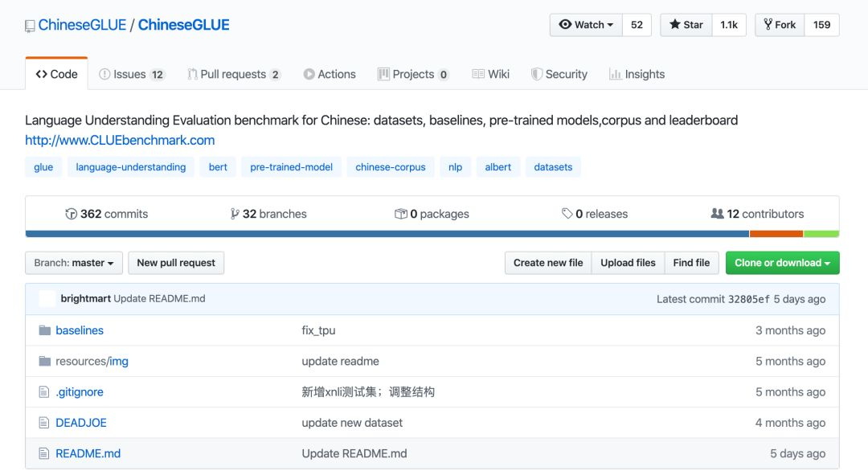Select the glue topic tag
Viewport: 868px width, 475px height.
click(43, 167)
